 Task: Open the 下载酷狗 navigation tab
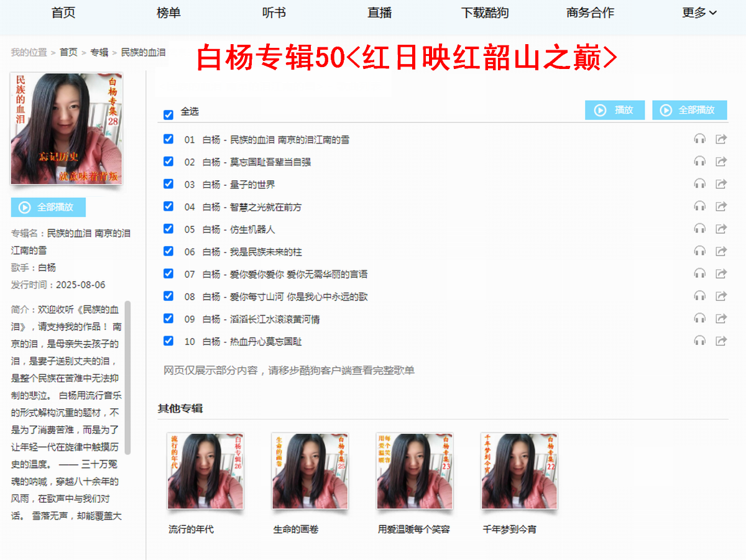485,12
